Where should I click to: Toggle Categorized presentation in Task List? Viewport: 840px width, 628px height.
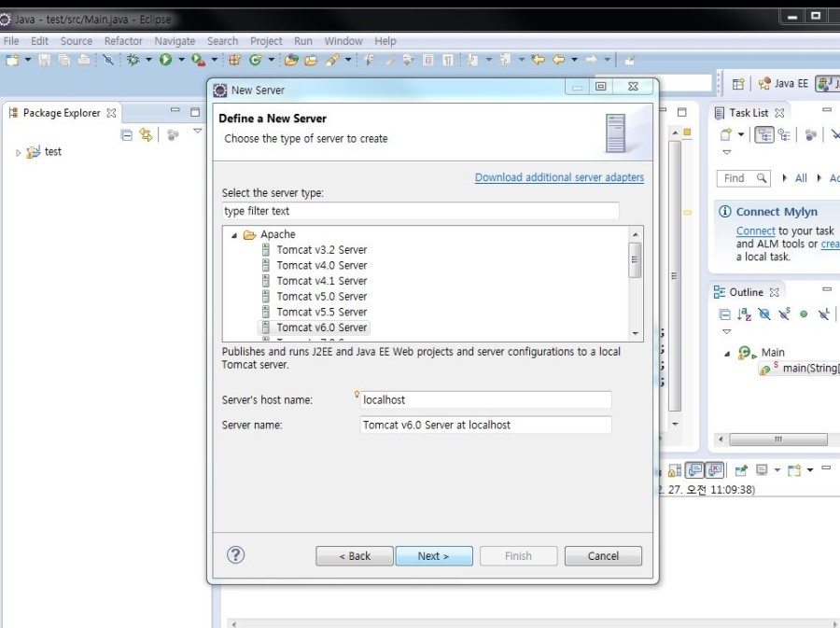pos(764,135)
